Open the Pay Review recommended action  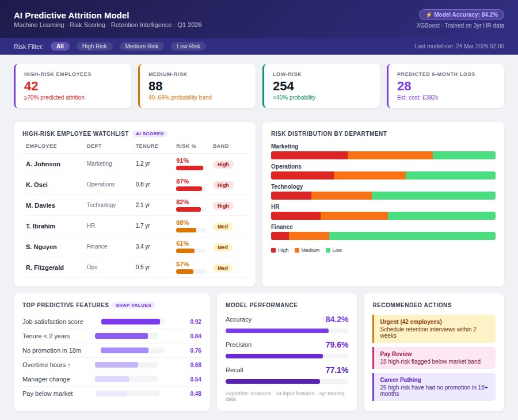434,357
